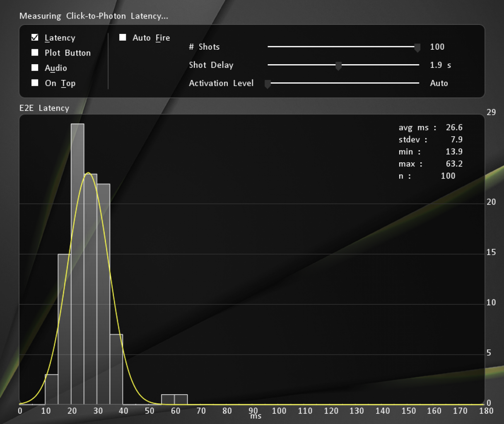Click the 'Shot Delay' label

point(211,65)
